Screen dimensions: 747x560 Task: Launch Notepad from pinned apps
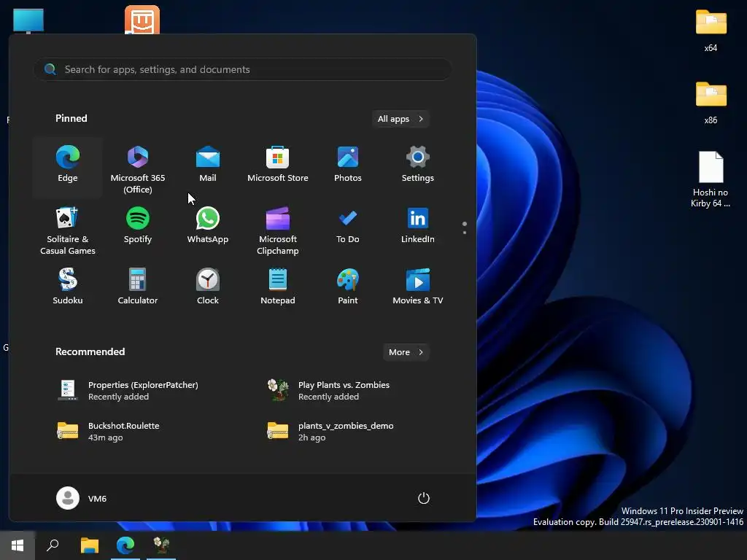[278, 290]
